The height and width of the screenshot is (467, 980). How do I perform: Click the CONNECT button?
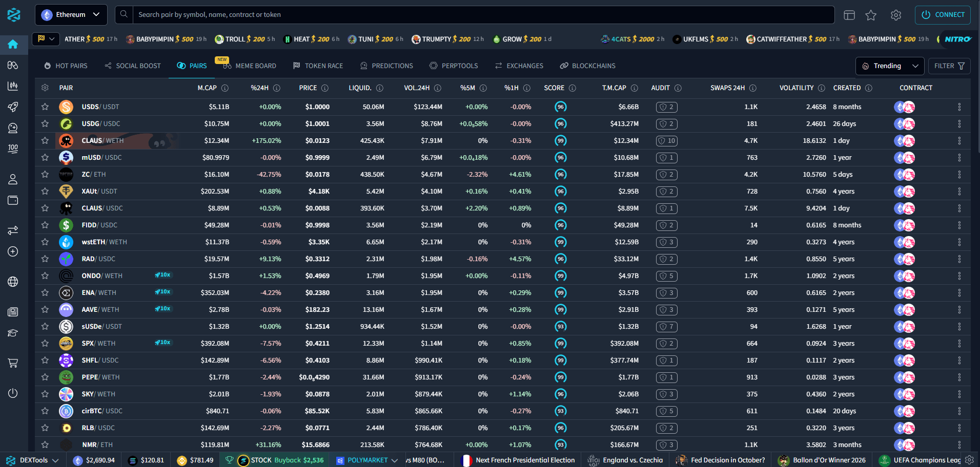pyautogui.click(x=943, y=15)
